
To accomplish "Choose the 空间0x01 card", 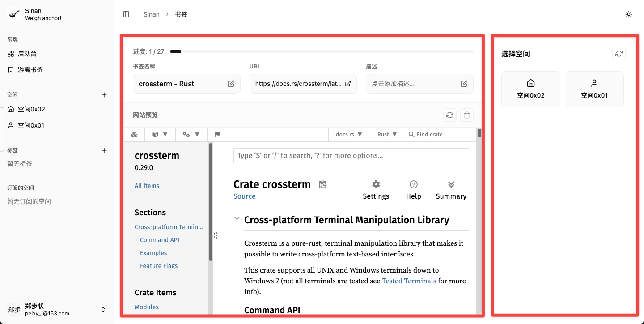I will click(594, 89).
